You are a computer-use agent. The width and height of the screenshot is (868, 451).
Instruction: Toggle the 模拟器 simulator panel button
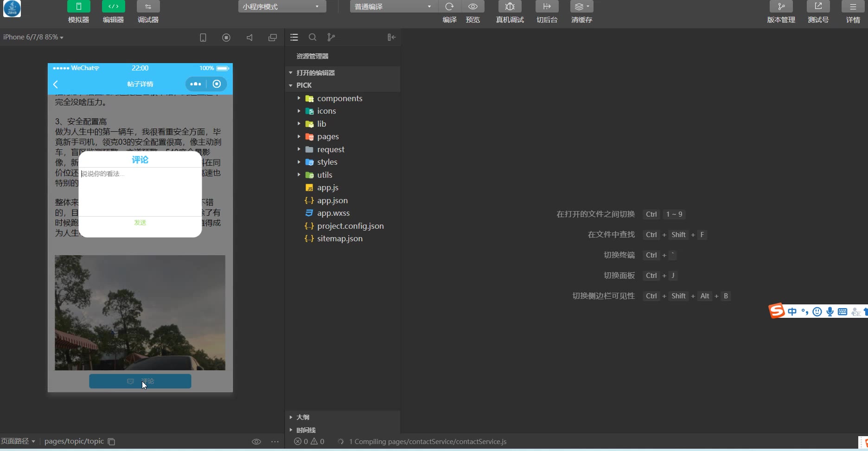[x=78, y=6]
